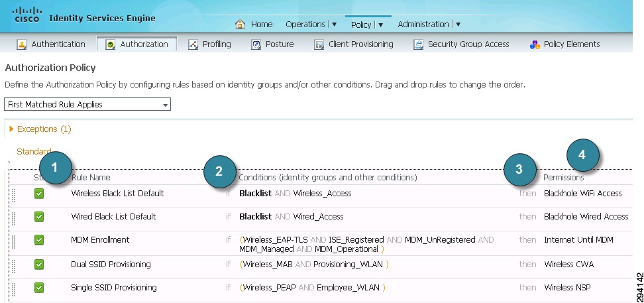
Task: Click condition Wireless_MAB AND Provisioning_WLAN
Action: coord(314,265)
